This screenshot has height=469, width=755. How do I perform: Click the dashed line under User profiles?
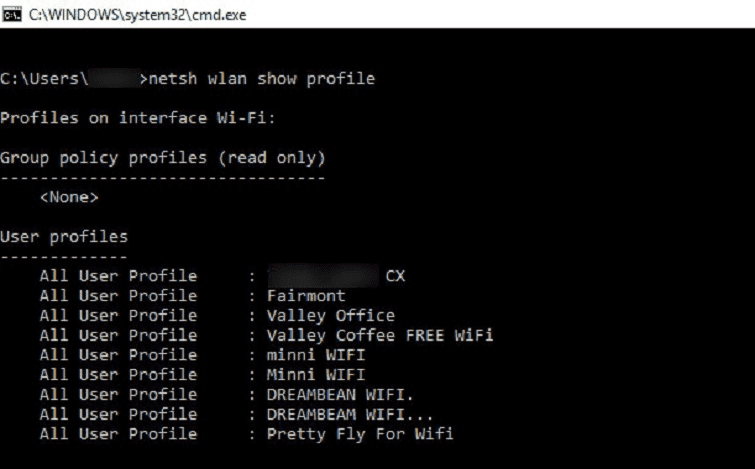point(64,257)
